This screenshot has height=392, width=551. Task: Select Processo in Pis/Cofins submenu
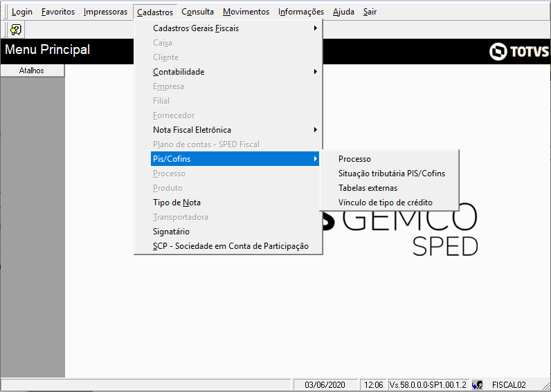[389, 159]
